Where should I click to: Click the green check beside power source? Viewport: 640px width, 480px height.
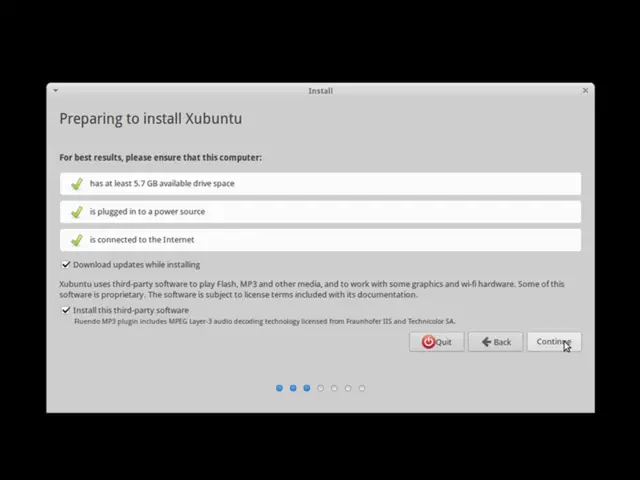coord(77,212)
